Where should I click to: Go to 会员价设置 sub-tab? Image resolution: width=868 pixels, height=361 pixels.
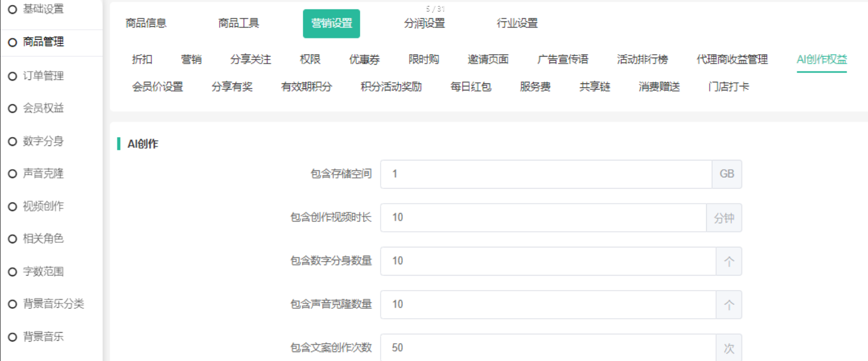point(157,87)
